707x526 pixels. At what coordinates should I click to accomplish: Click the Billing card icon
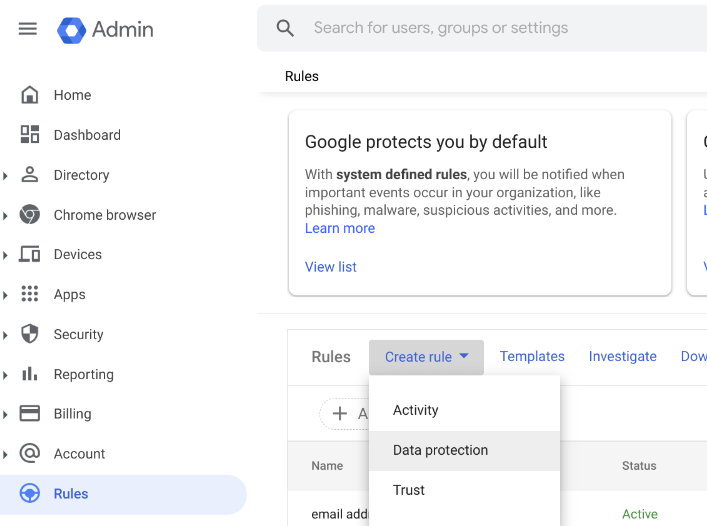pos(30,413)
